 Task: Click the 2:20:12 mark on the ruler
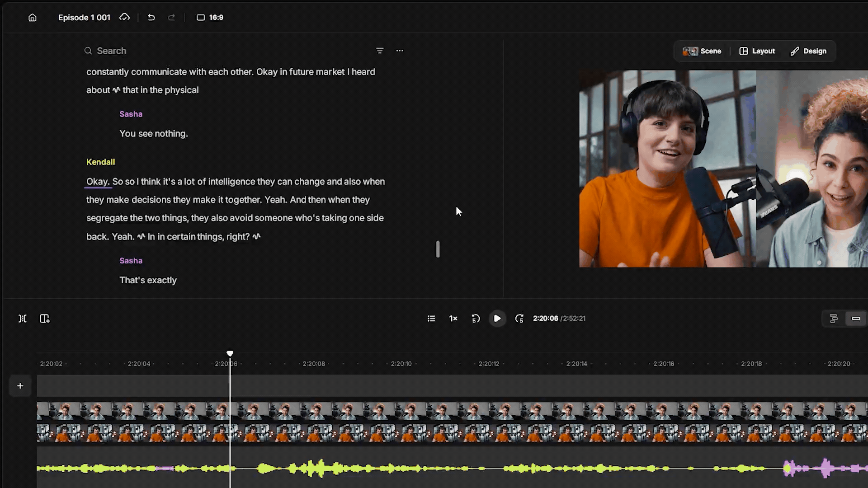point(489,364)
